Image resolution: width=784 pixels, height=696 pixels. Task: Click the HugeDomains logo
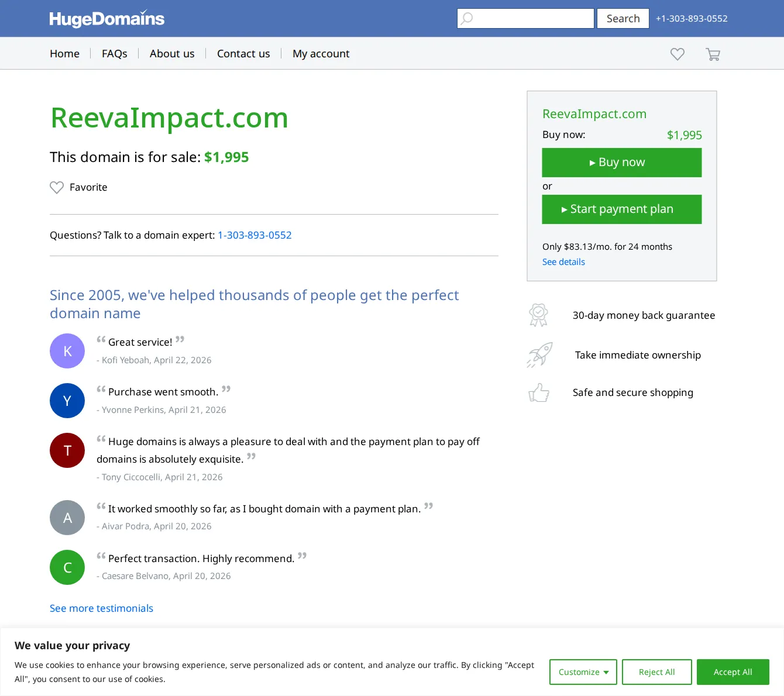107,19
